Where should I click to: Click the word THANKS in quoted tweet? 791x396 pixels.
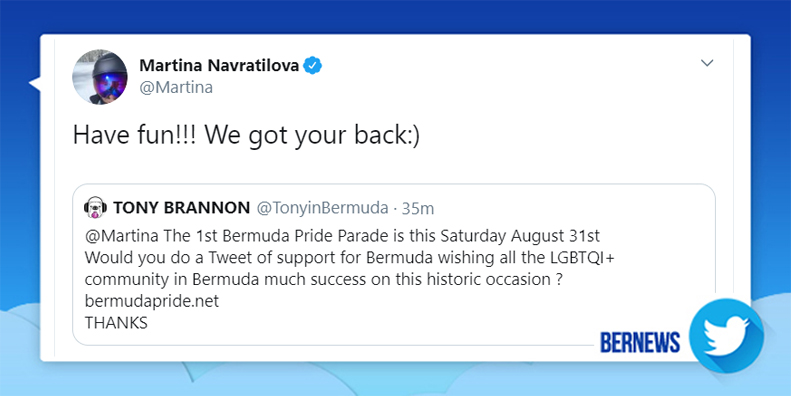[116, 323]
